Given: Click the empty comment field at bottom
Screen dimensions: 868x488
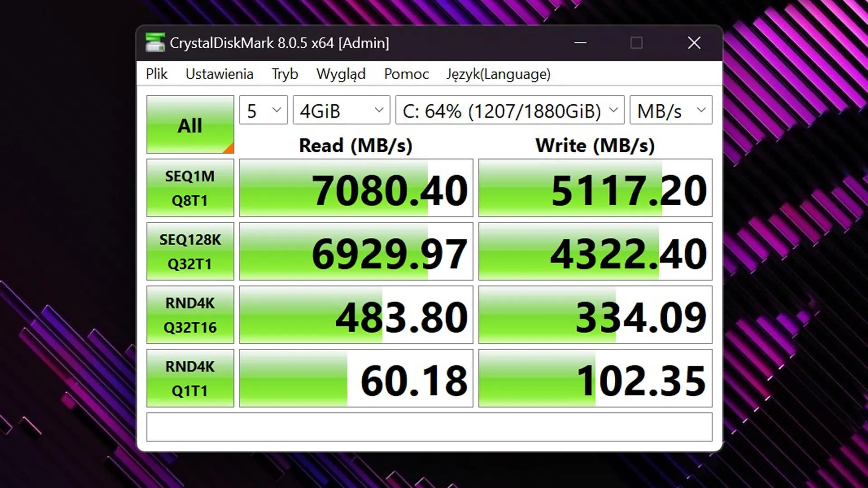Looking at the screenshot, I should point(429,427).
